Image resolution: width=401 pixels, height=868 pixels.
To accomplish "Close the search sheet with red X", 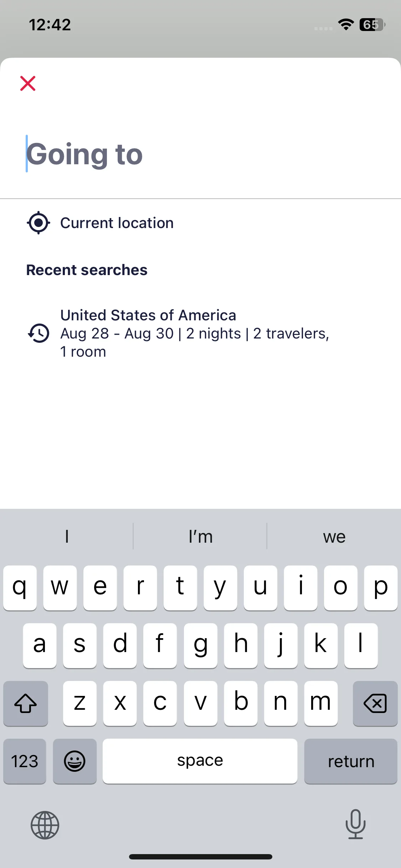I will coord(28,83).
